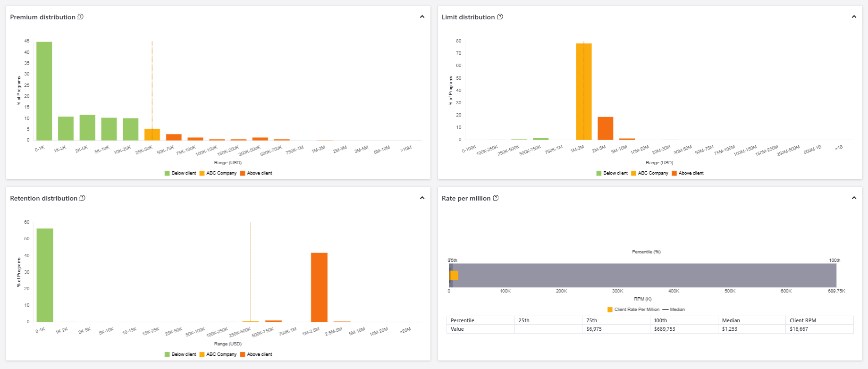Select the 0-1K bar in Premium chart

[x=44, y=91]
